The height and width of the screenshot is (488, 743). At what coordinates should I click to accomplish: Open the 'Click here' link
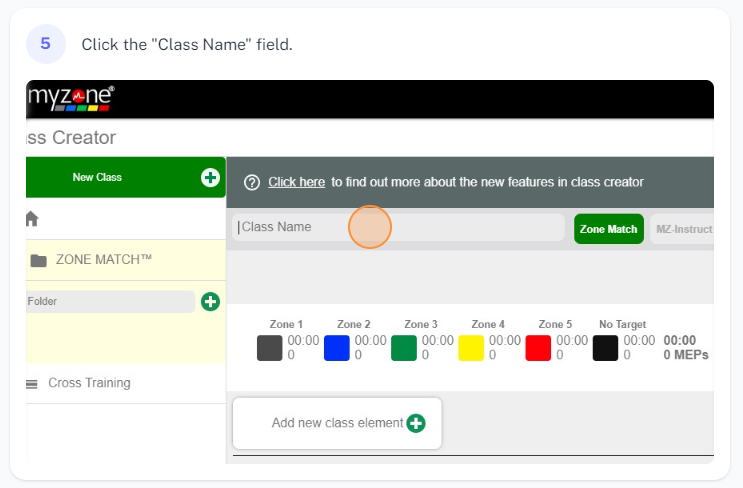[296, 182]
